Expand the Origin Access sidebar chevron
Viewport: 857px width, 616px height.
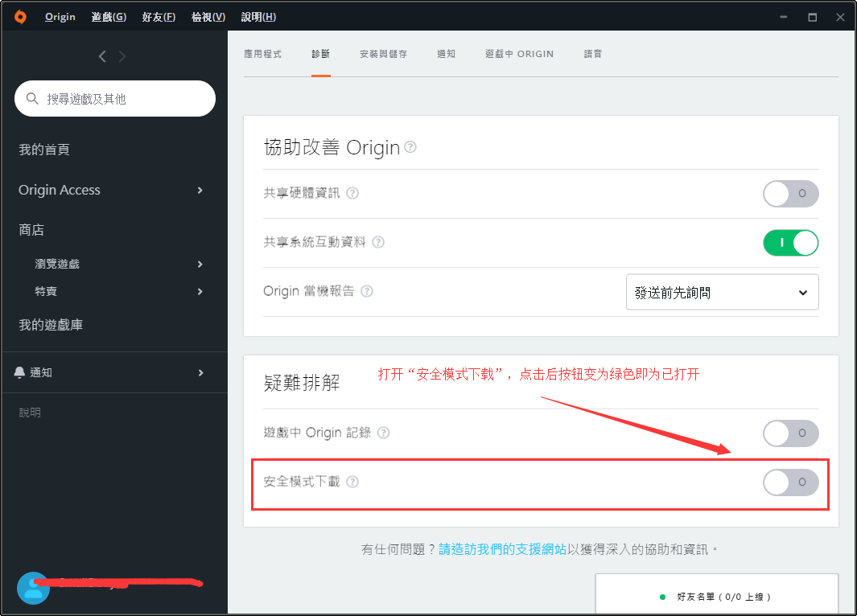pos(200,190)
